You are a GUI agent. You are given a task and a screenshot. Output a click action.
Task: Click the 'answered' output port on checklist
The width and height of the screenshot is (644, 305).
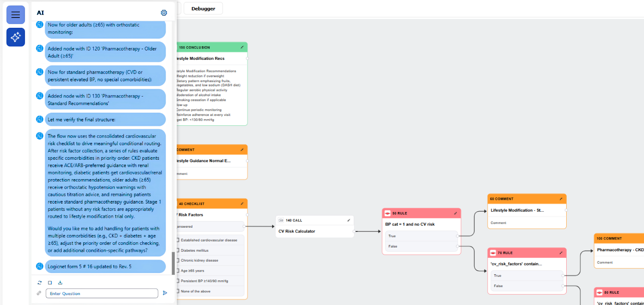[244, 226]
